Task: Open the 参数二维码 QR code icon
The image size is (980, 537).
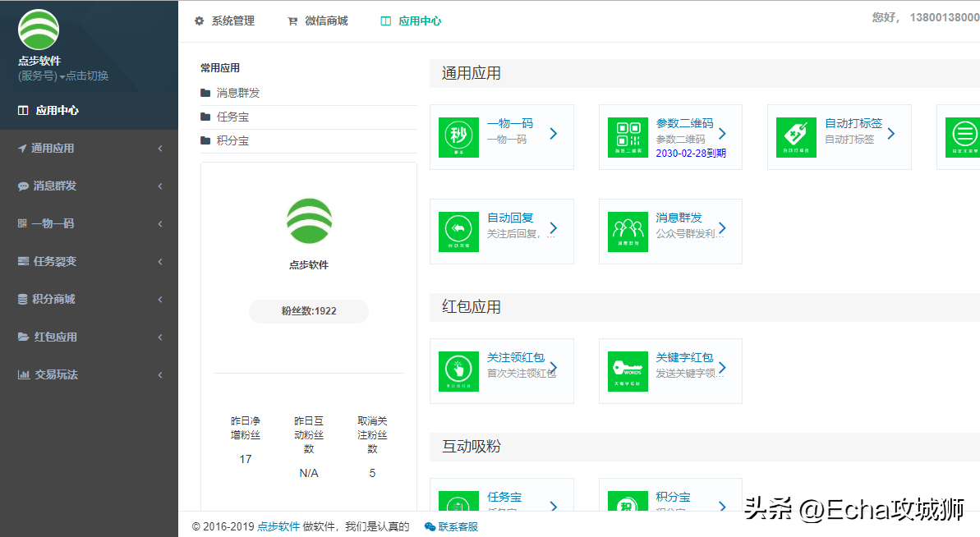Action: point(628,137)
